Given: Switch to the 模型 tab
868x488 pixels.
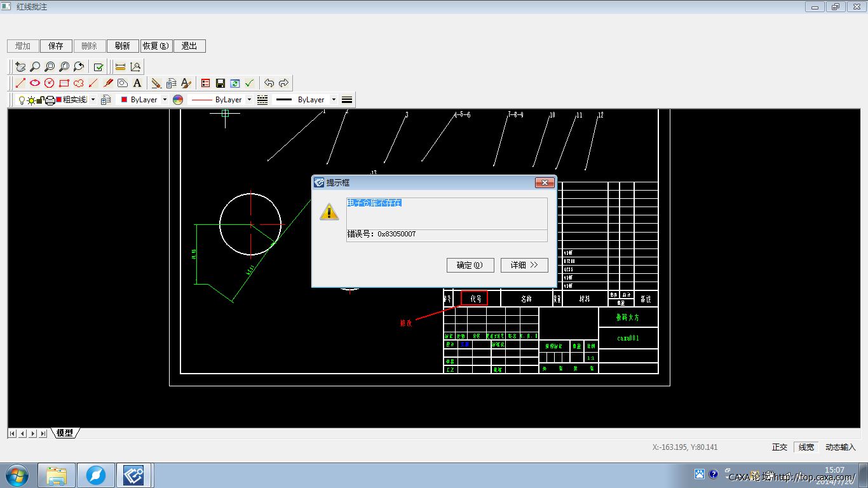Looking at the screenshot, I should pyautogui.click(x=65, y=433).
